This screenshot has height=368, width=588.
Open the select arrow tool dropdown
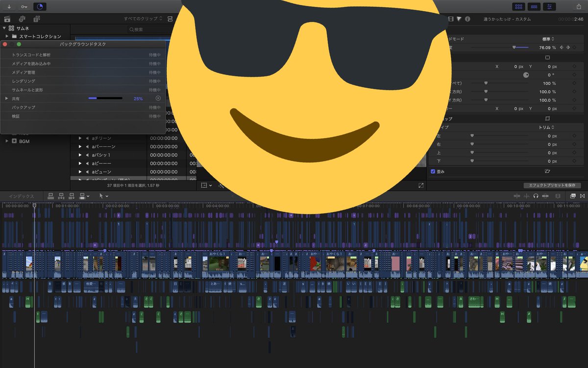(104, 196)
